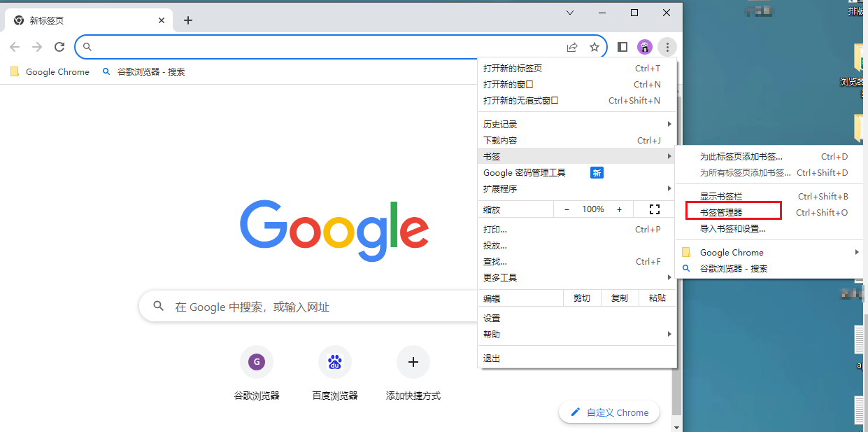The image size is (868, 432).
Task: Click the tab search chevron in title bar
Action: coord(570,13)
